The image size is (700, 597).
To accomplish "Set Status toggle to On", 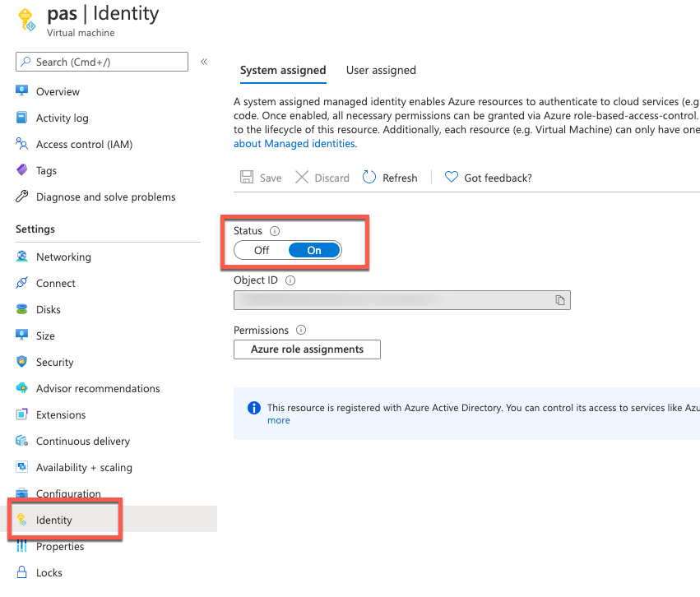I will coord(314,250).
